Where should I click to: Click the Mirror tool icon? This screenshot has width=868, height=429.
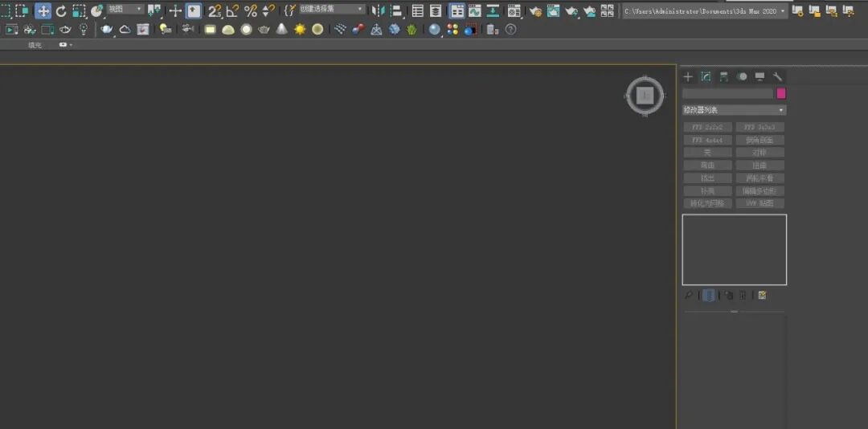378,10
